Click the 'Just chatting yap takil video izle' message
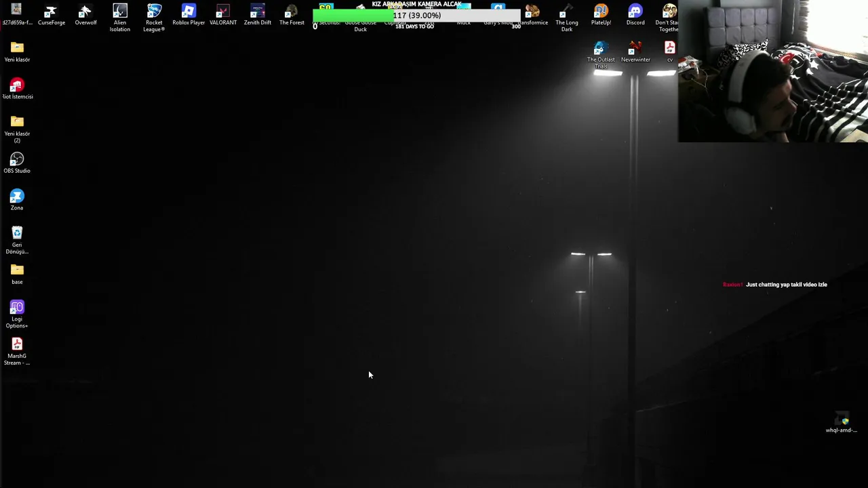 pyautogui.click(x=787, y=285)
